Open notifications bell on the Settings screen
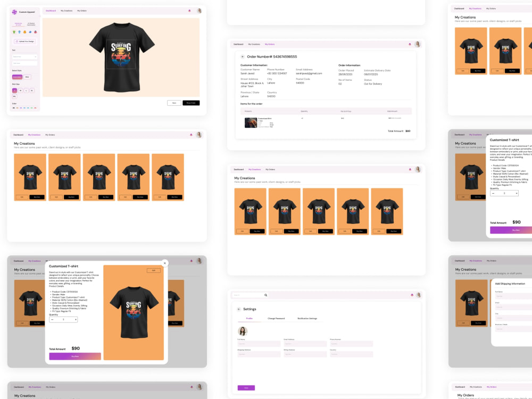 click(x=412, y=295)
